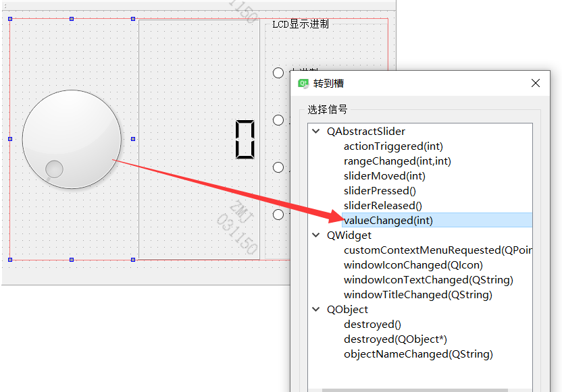Select the destroyed() signal under QObject
The width and height of the screenshot is (562, 392).
pos(372,324)
